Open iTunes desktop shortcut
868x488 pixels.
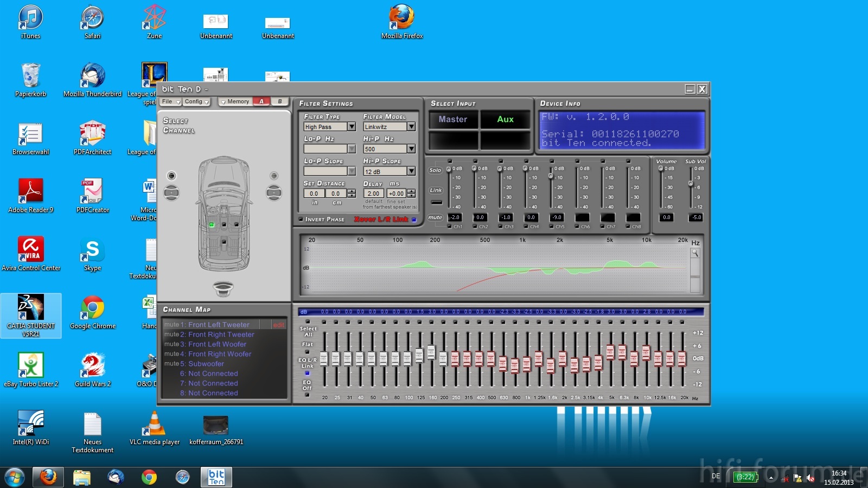click(31, 22)
